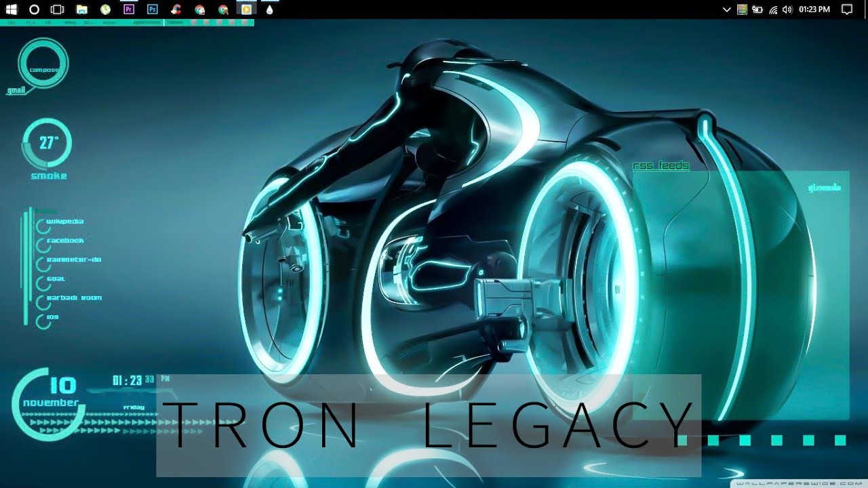Click the rss_feeds widget header
Image resolution: width=868 pixels, height=488 pixels.
(x=661, y=166)
